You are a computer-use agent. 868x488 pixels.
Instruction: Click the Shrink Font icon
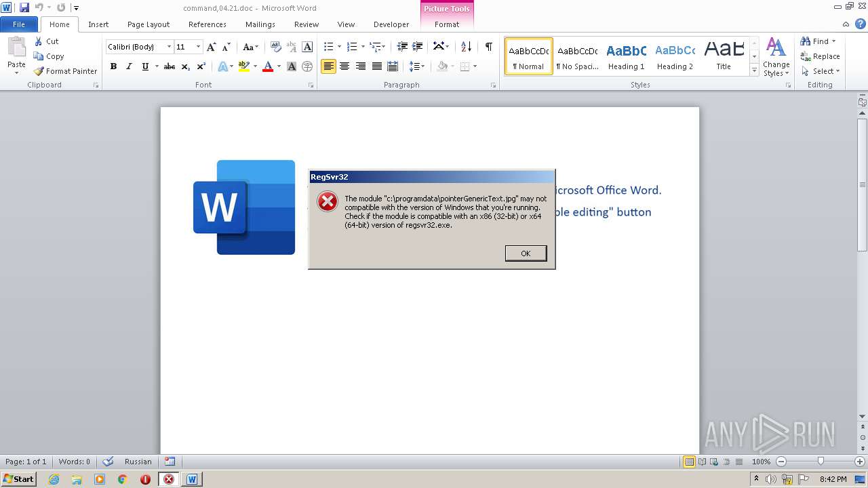(226, 47)
